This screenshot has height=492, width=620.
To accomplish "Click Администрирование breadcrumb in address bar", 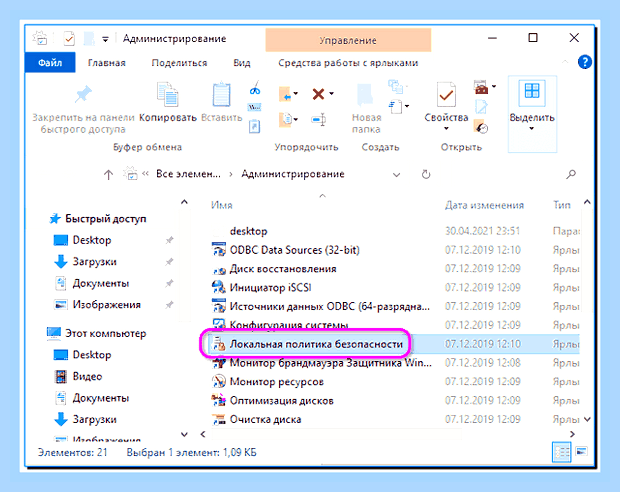I will pyautogui.click(x=293, y=174).
